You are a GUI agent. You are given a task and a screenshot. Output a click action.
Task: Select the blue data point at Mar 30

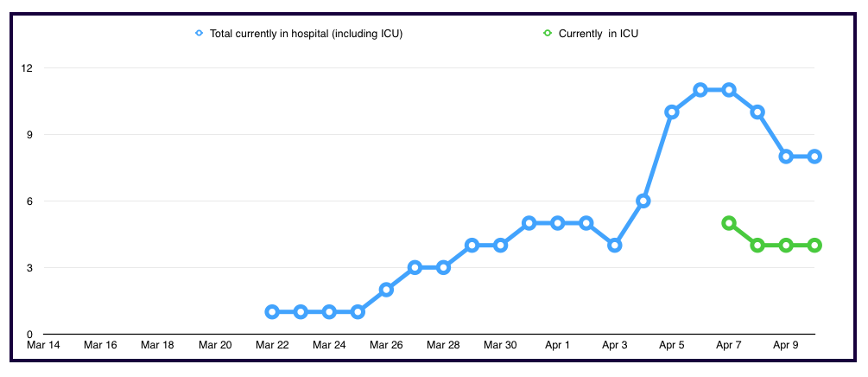click(x=500, y=246)
